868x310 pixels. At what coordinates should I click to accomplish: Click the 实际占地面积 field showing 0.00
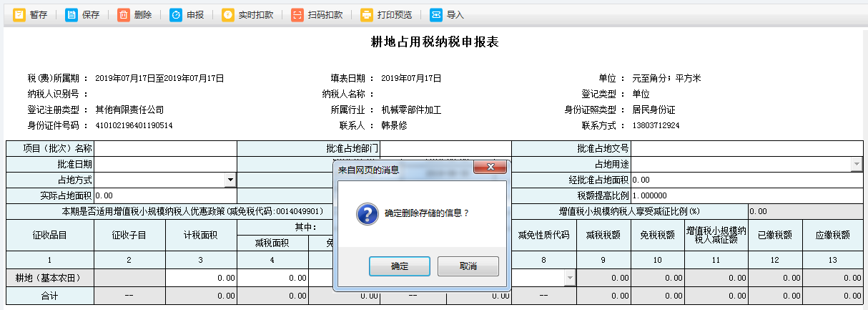click(165, 195)
